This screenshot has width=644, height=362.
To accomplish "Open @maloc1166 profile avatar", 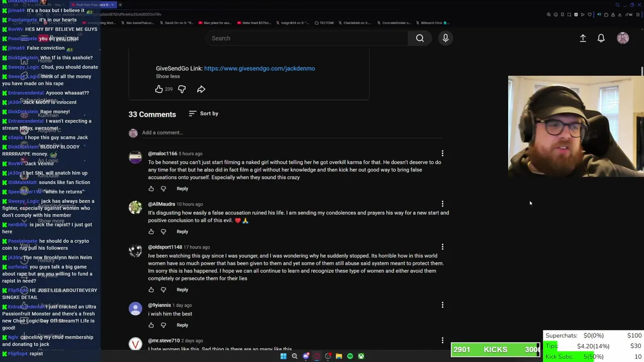I will 135,157.
